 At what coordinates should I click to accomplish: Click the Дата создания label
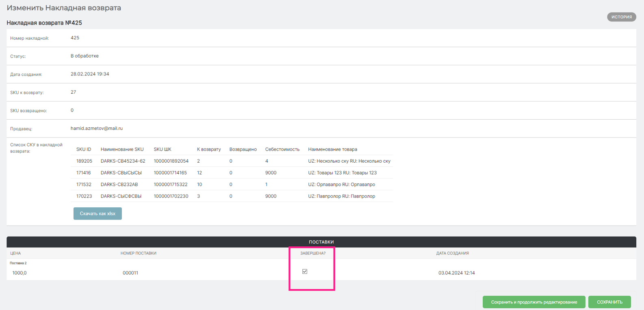click(26, 75)
